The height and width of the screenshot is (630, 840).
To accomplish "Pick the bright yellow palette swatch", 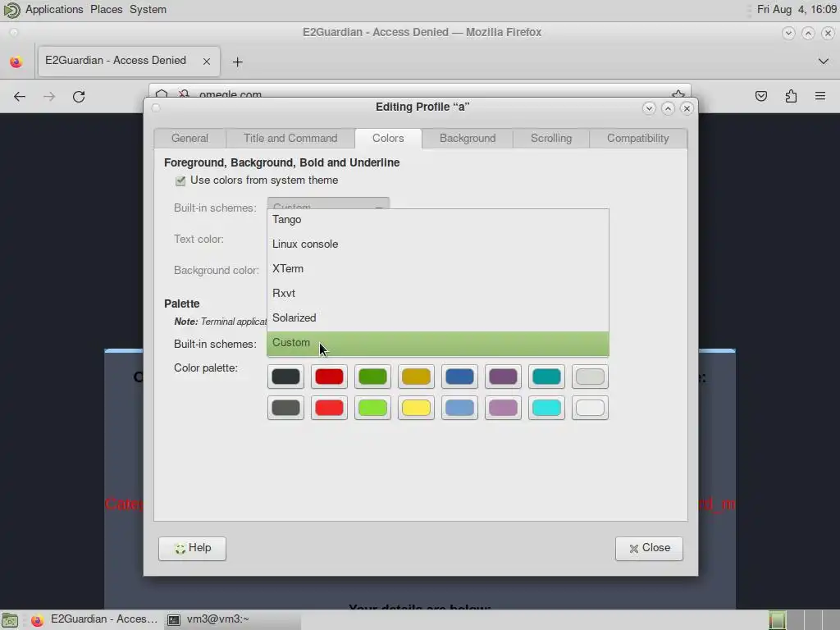I will click(x=416, y=408).
